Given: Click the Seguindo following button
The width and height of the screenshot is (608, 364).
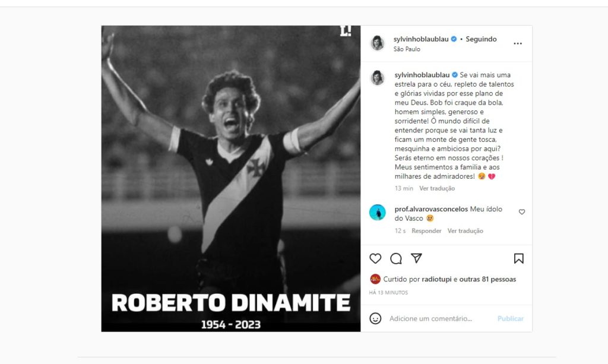Looking at the screenshot, I should click(x=481, y=39).
